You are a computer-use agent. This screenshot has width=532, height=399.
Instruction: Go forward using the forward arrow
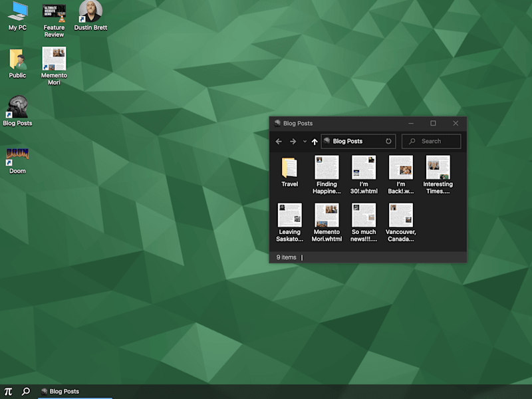click(293, 142)
